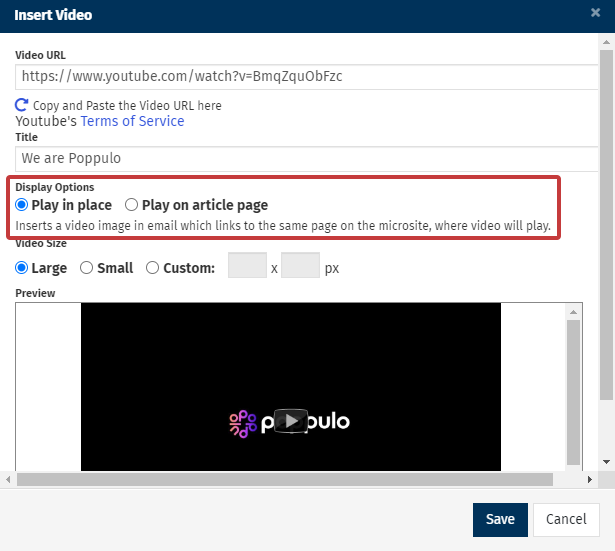Choose the Small video size
The height and width of the screenshot is (551, 615).
pyautogui.click(x=86, y=268)
